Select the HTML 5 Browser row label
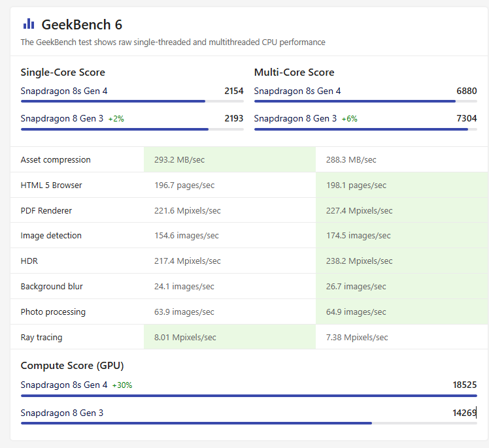Image resolution: width=489 pixels, height=448 pixels. click(52, 185)
